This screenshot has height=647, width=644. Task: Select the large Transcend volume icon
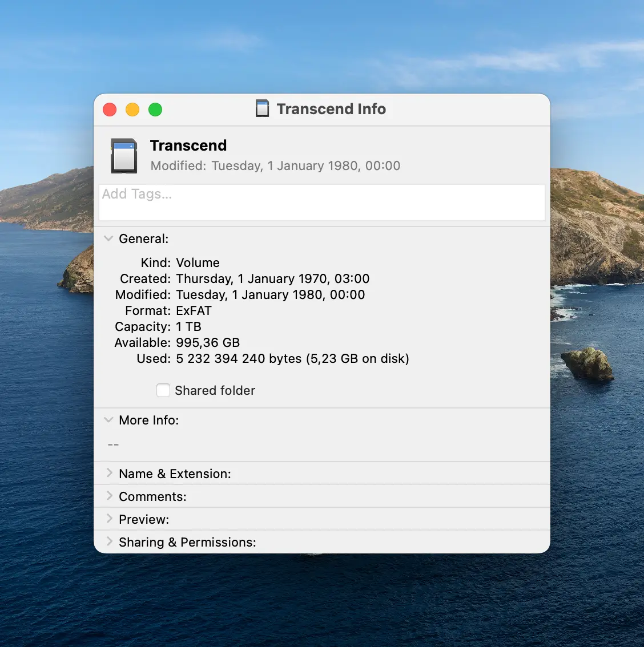[124, 156]
